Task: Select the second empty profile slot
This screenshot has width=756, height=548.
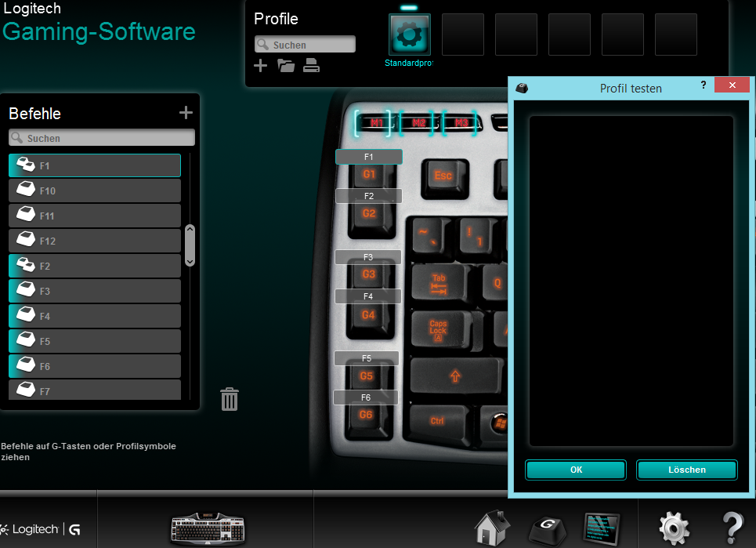Action: 516,34
